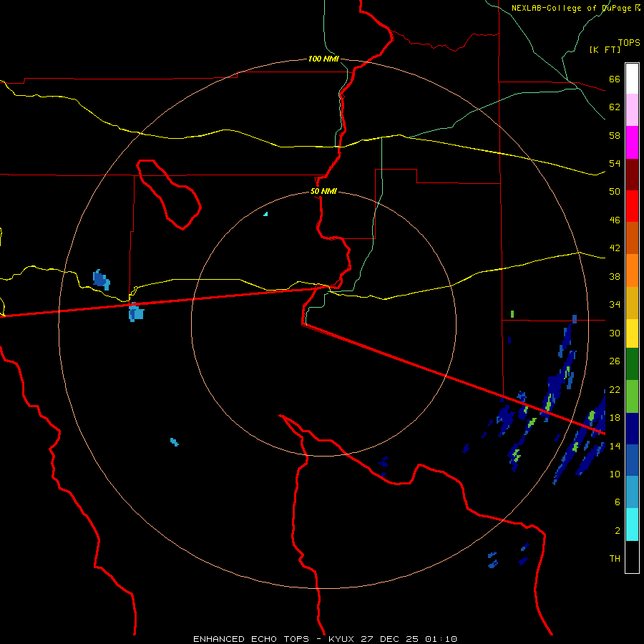Click the medium blue legend segment
Screen dimensions: 644x644
(x=632, y=460)
